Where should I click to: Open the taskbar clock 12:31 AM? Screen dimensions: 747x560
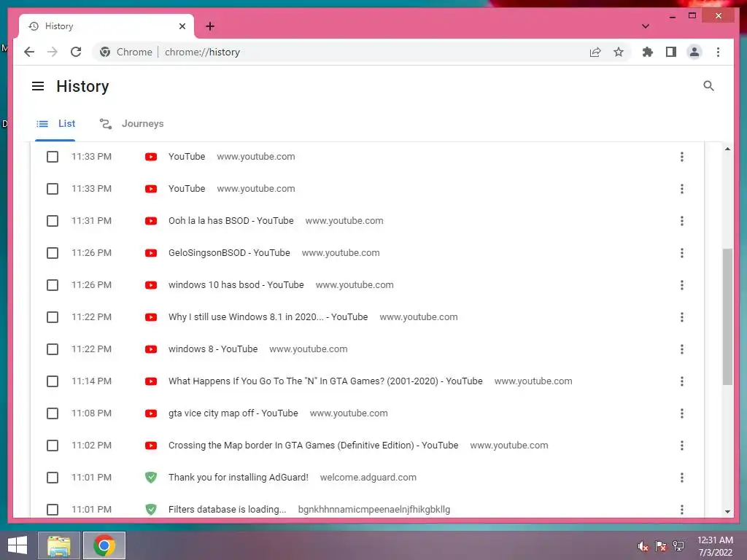(x=715, y=546)
